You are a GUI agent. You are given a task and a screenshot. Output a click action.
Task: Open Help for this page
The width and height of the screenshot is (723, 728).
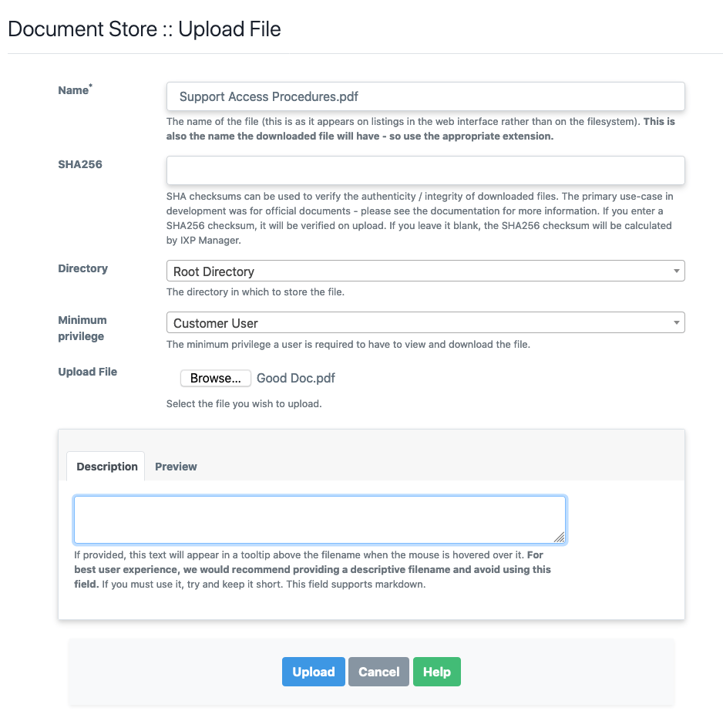pos(436,672)
